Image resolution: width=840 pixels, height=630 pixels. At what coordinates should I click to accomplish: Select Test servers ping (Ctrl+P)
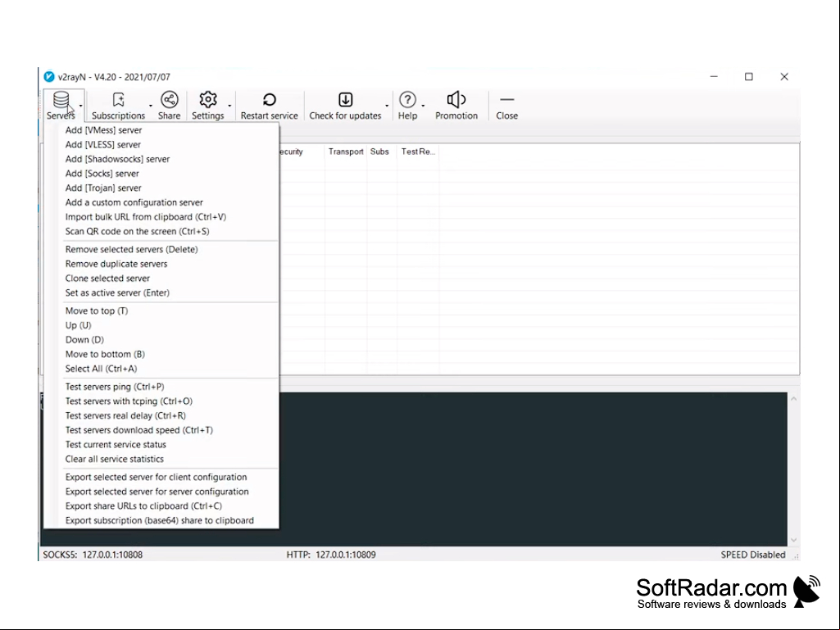161,387
